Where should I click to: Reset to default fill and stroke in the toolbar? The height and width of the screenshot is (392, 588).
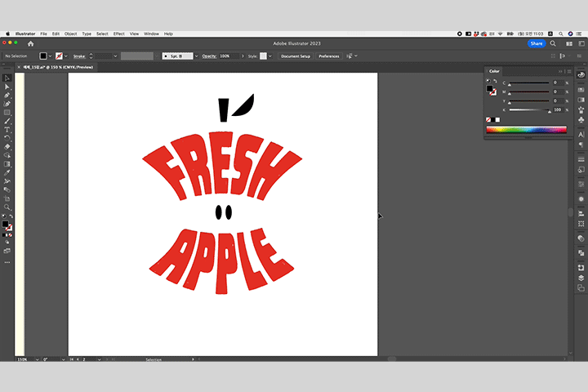tap(4, 216)
